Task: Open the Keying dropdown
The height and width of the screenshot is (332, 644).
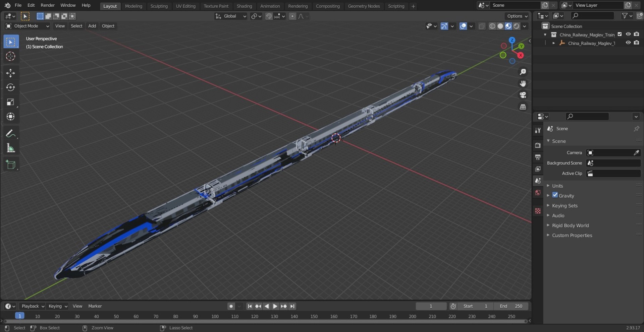Action: (58, 306)
